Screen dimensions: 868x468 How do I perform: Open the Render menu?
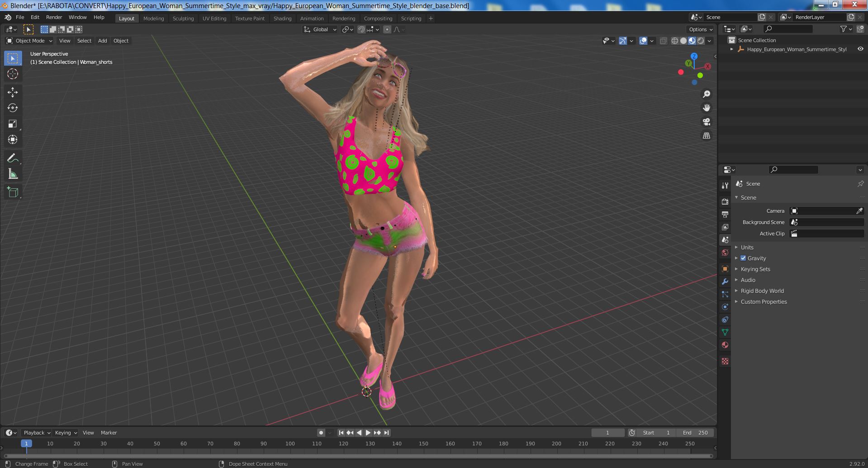pyautogui.click(x=54, y=17)
